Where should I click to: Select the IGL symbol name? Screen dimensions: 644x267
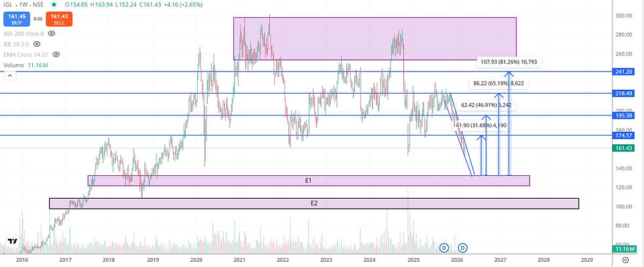pyautogui.click(x=9, y=5)
